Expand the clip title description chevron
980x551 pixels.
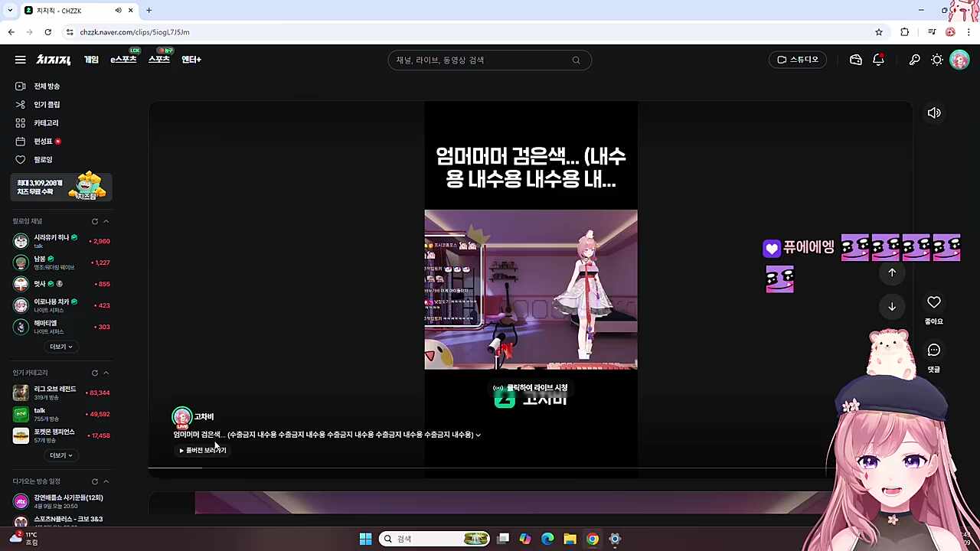coord(479,435)
